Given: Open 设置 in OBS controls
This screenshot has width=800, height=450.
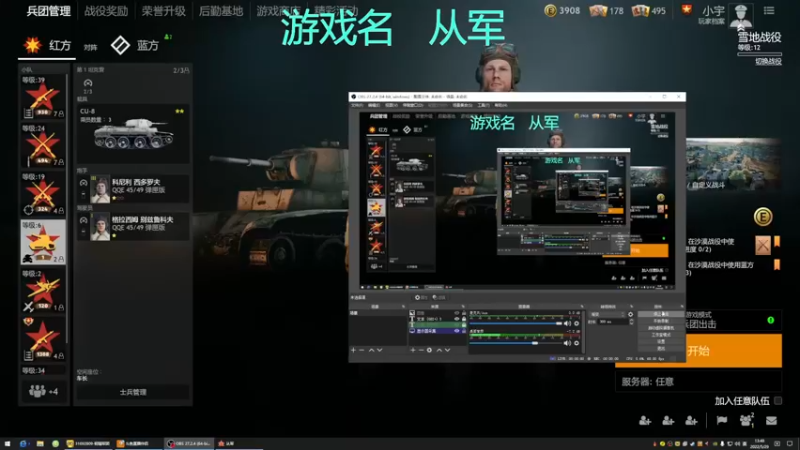Looking at the screenshot, I should coord(661,341).
